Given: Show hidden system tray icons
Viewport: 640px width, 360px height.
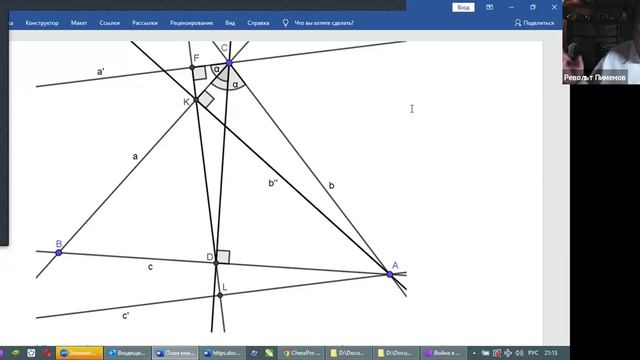Looking at the screenshot, I should click(x=474, y=353).
